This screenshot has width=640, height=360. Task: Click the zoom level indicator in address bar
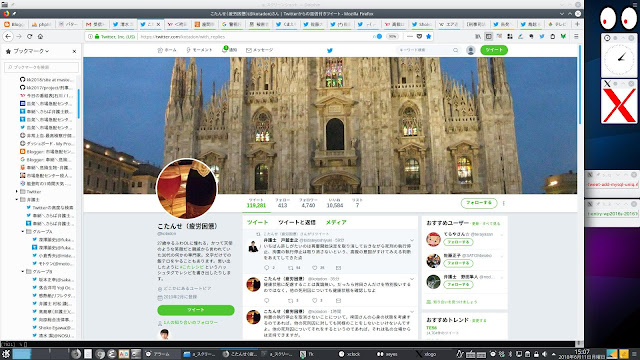coord(392,36)
